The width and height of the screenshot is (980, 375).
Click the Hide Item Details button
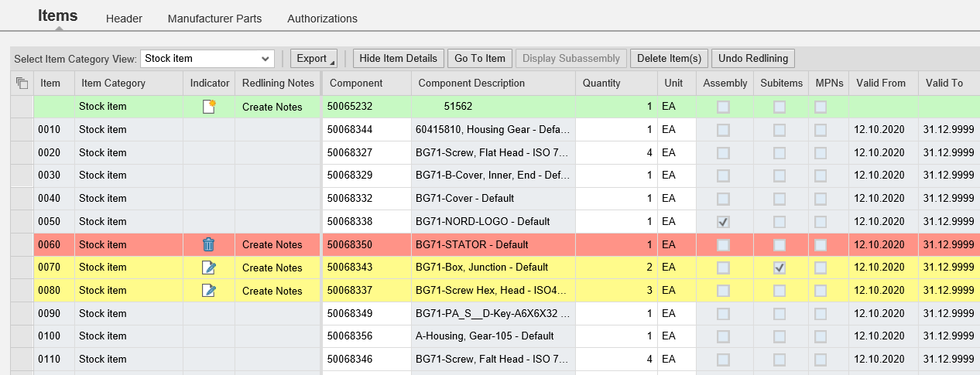pyautogui.click(x=399, y=58)
